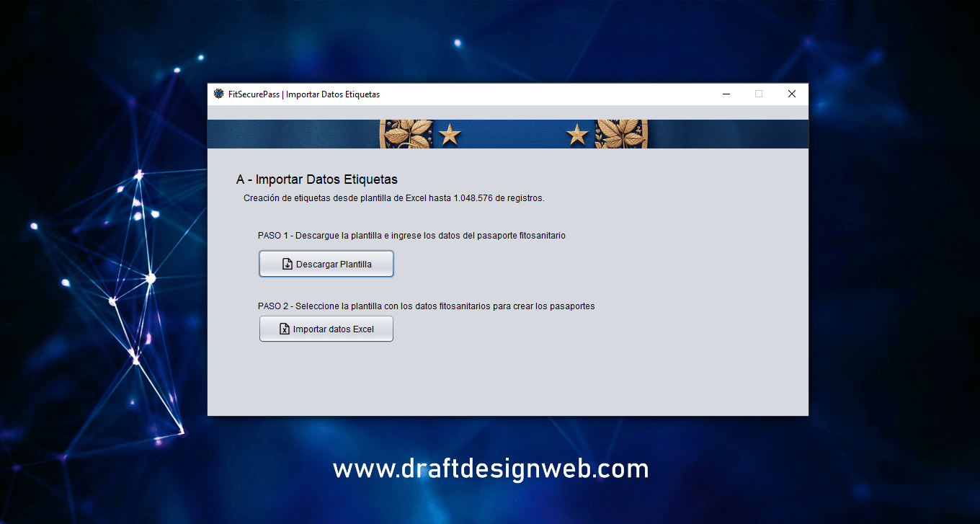Screen dimensions: 980x524
Task: Click the empty title bar area
Action: pyautogui.click(x=548, y=94)
